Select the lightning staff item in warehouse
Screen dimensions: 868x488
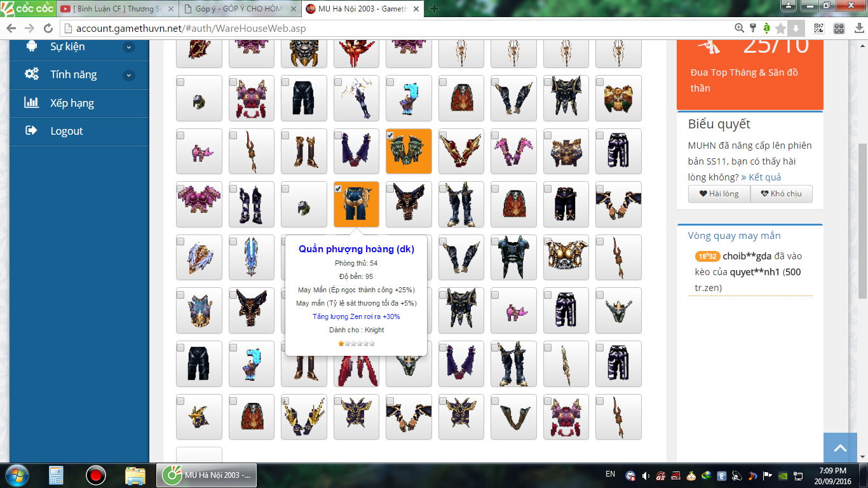point(356,98)
